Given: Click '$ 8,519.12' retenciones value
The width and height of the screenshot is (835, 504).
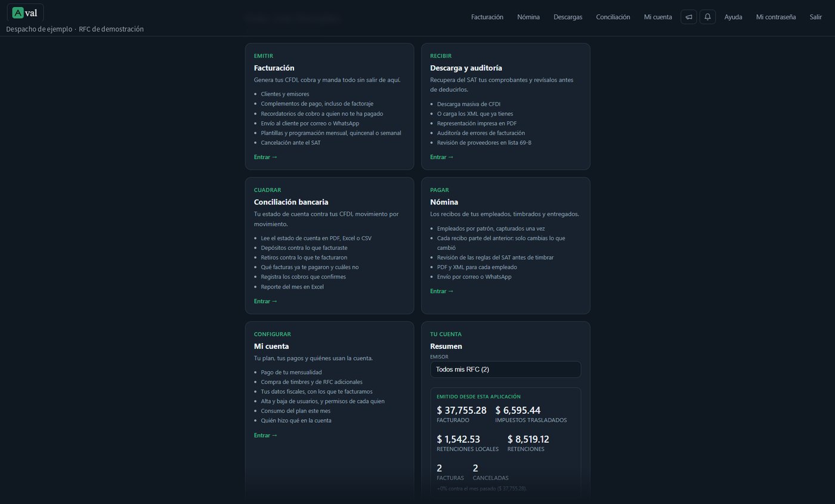Looking at the screenshot, I should click(528, 439).
